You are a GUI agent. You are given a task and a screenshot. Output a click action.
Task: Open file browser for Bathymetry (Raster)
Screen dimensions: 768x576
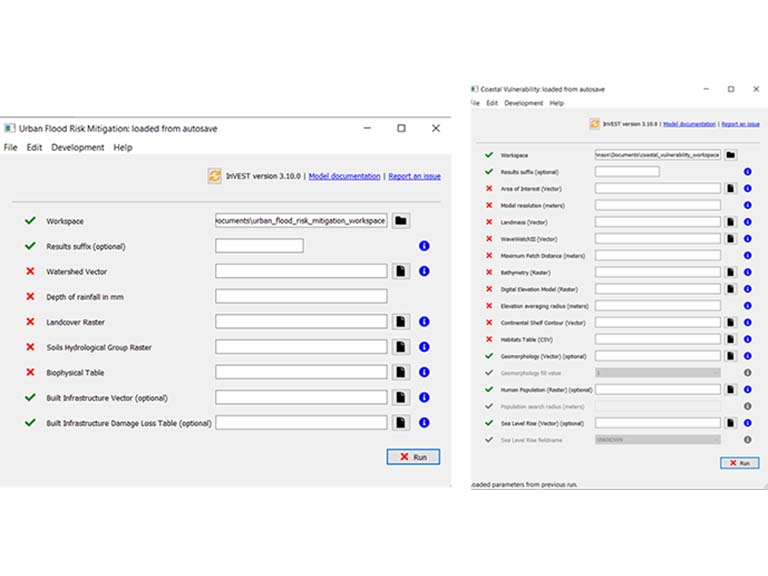point(730,272)
